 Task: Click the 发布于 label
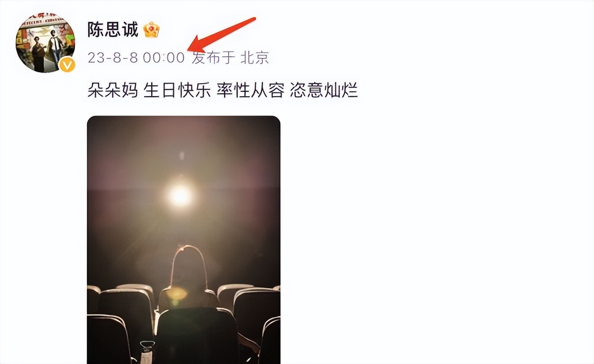pos(214,58)
